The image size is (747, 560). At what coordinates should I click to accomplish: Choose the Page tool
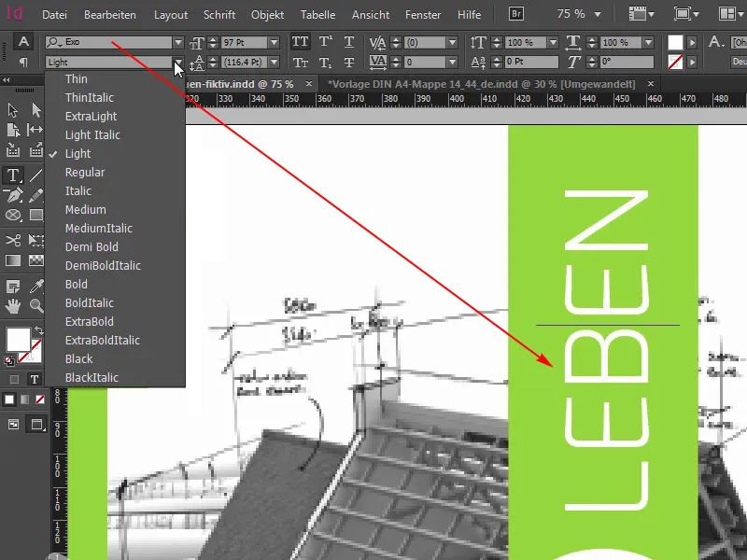pyautogui.click(x=13, y=130)
